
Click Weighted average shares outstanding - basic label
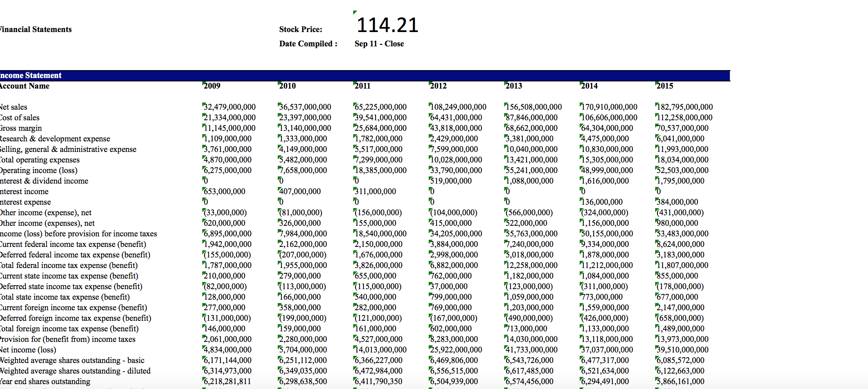pos(72,360)
